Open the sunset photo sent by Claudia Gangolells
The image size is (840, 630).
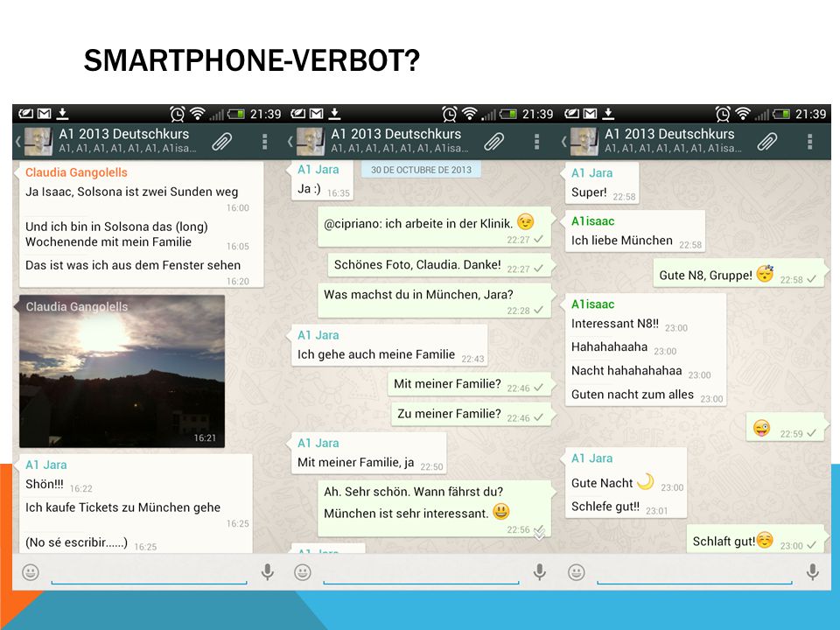coord(122,371)
